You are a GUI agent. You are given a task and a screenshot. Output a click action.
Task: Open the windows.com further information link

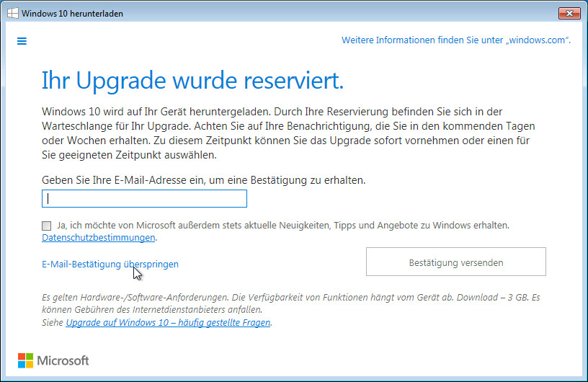pyautogui.click(x=456, y=40)
